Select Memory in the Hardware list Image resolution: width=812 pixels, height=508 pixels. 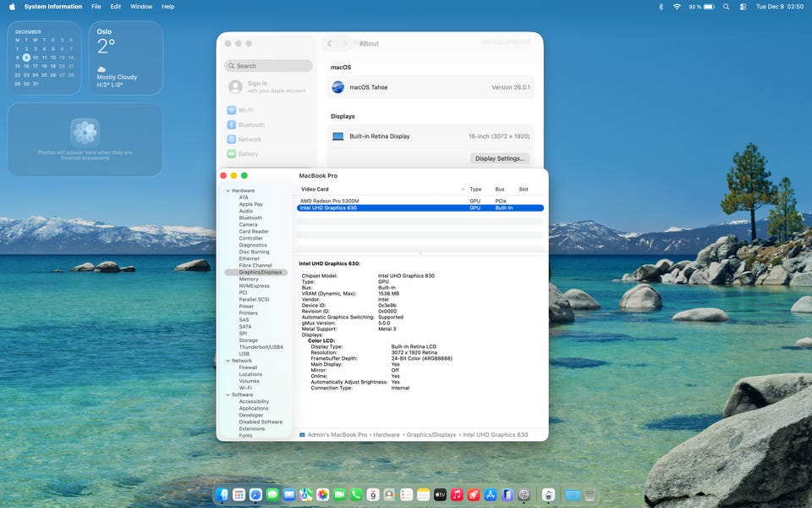point(249,279)
